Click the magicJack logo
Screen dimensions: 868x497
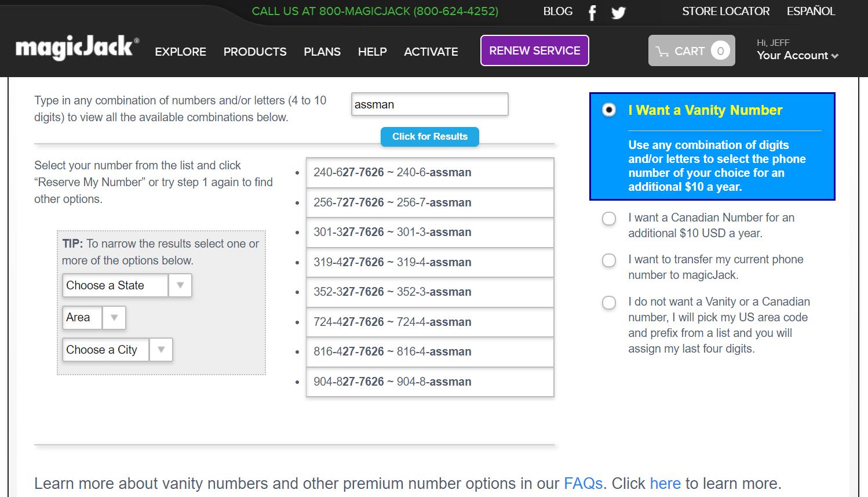click(x=77, y=49)
